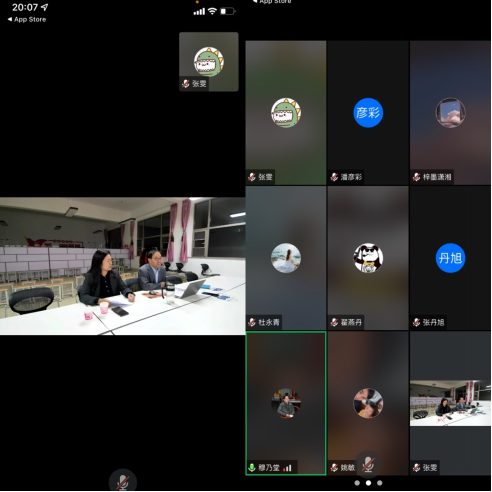Screen dimensions: 492x492
Task: Tap the Wi-Fi icon in the status bar
Action: (x=212, y=11)
